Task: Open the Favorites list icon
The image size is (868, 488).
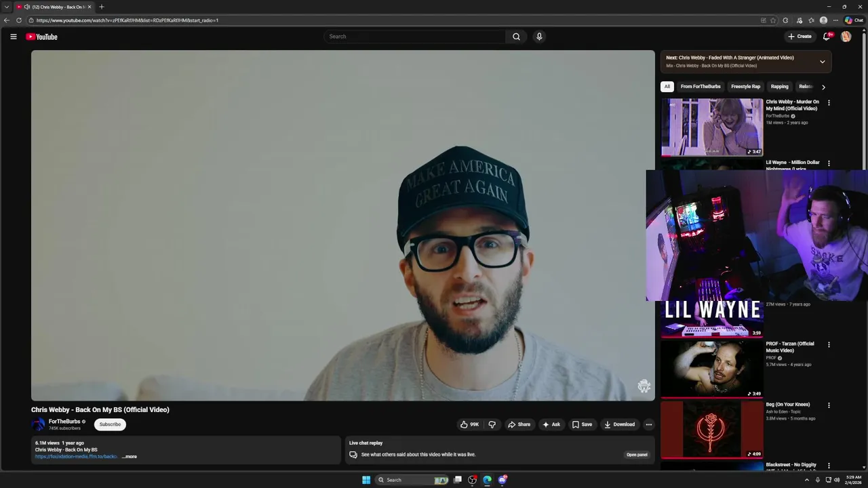Action: tap(811, 20)
